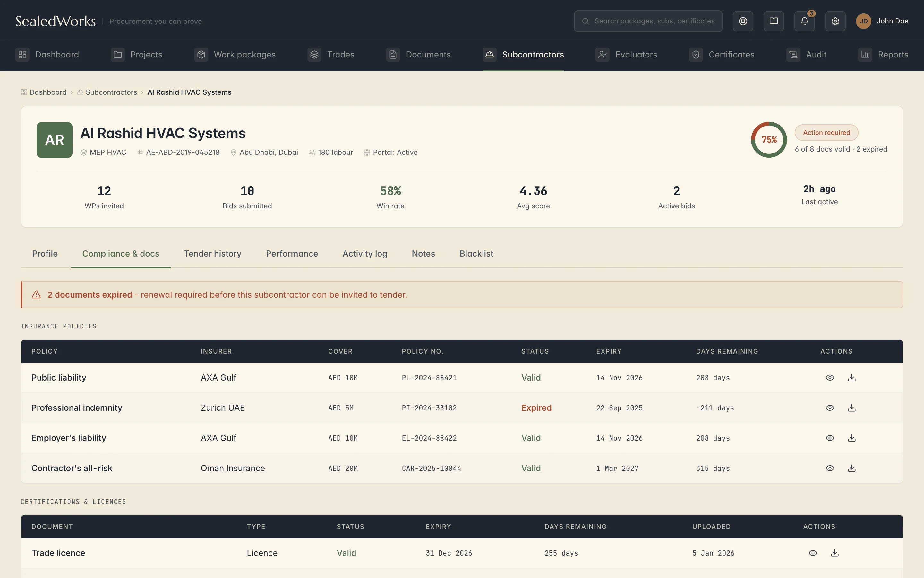Open the Work packages nav item
924x578 pixels.
click(235, 55)
